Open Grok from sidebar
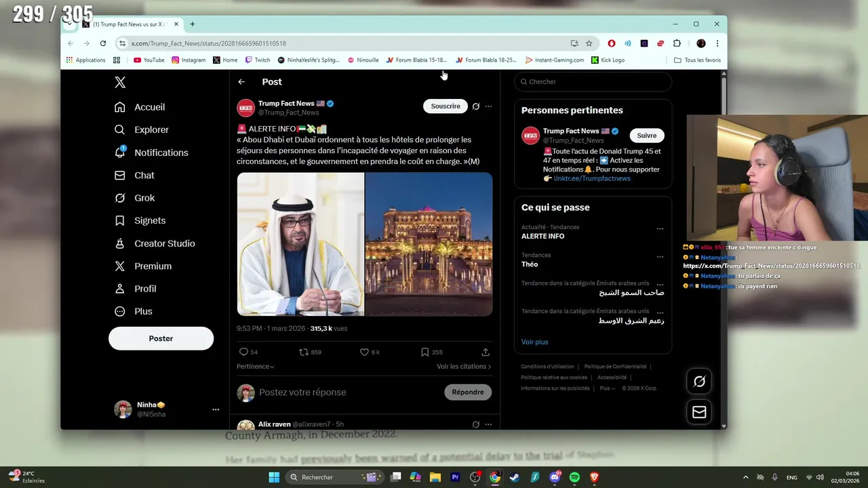Viewport: 868px width, 488px height. (x=134, y=198)
